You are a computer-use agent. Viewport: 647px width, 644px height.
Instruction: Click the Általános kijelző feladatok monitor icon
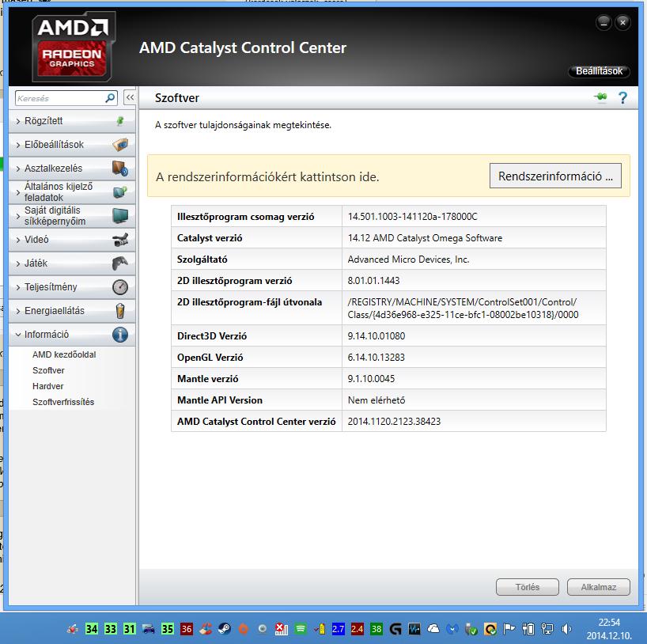pyautogui.click(x=120, y=192)
